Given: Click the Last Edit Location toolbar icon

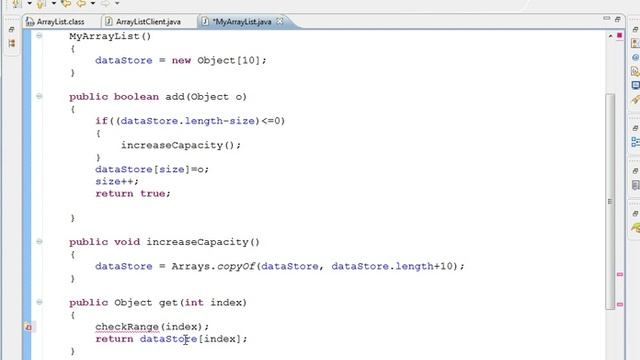Looking at the screenshot, I should pos(65,4).
